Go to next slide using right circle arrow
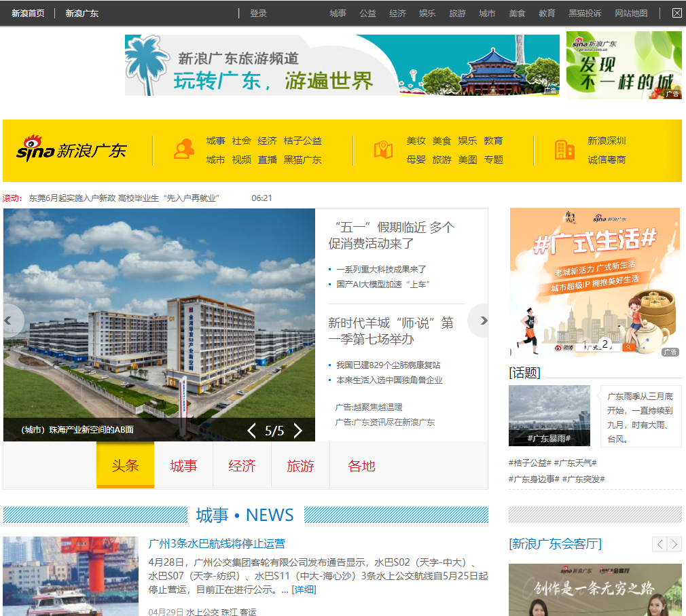The image size is (686, 616). (x=480, y=321)
